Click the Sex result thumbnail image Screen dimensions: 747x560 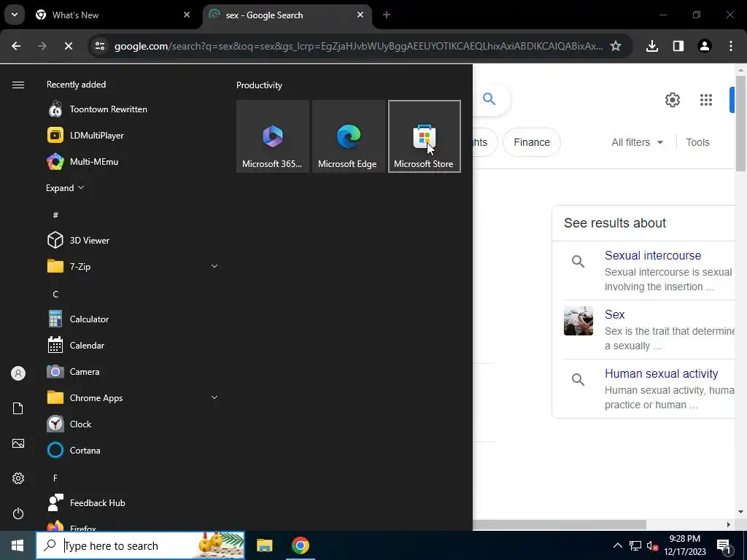[578, 321]
